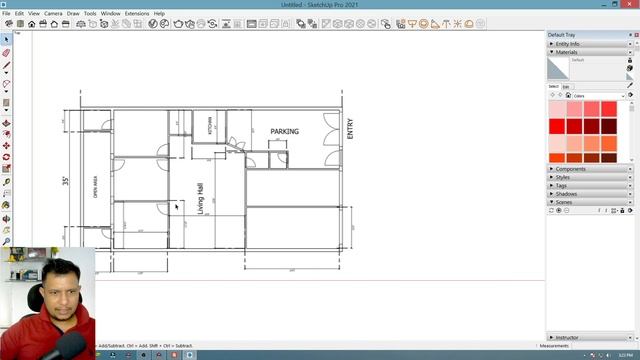The width and height of the screenshot is (640, 360).
Task: Open the materials Details arrow menu
Action: click(631, 95)
